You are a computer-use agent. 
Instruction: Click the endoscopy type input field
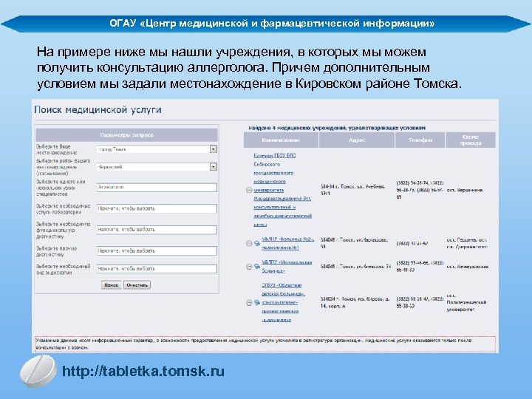click(x=157, y=269)
